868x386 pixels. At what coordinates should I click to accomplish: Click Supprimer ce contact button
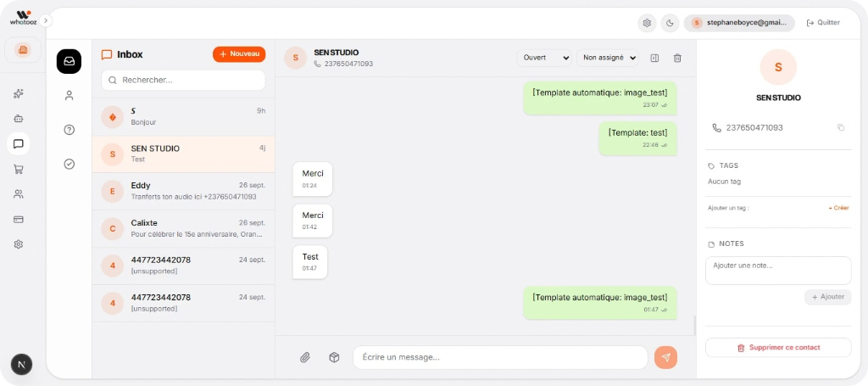click(778, 348)
